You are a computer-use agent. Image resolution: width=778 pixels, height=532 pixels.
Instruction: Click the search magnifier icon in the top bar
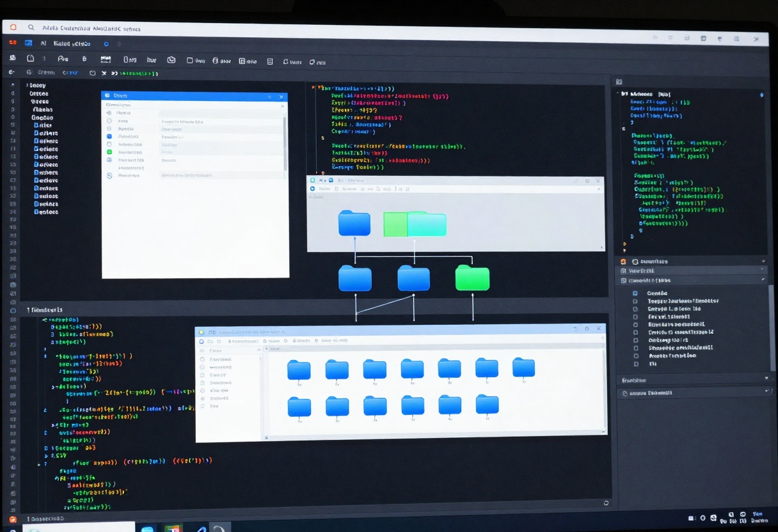(x=31, y=27)
